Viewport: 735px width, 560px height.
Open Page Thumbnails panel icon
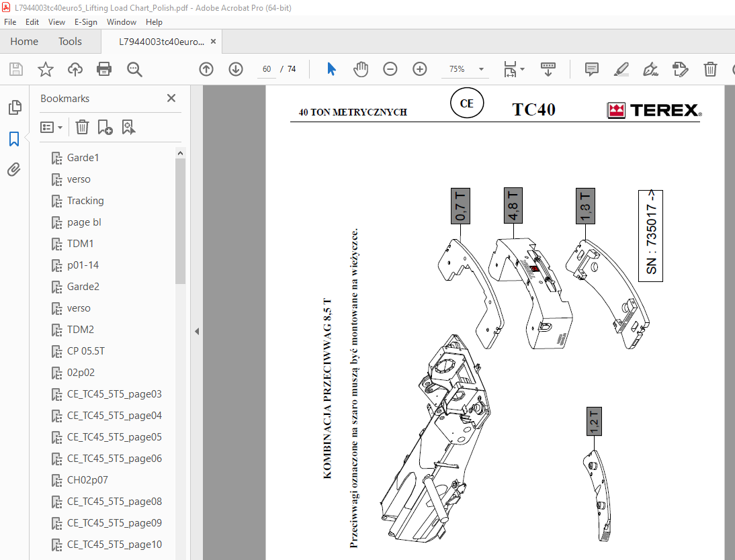tap(15, 107)
